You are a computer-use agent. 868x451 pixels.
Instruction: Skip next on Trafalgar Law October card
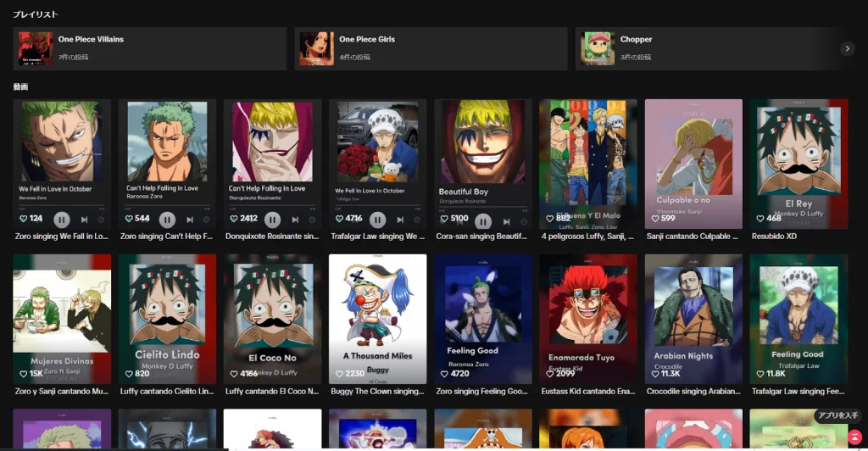point(400,220)
